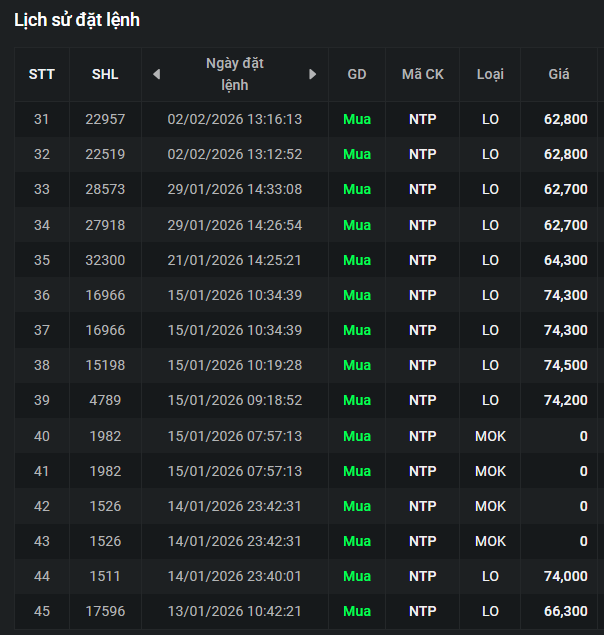Click the Loại column header
The image size is (604, 635).
click(x=490, y=75)
